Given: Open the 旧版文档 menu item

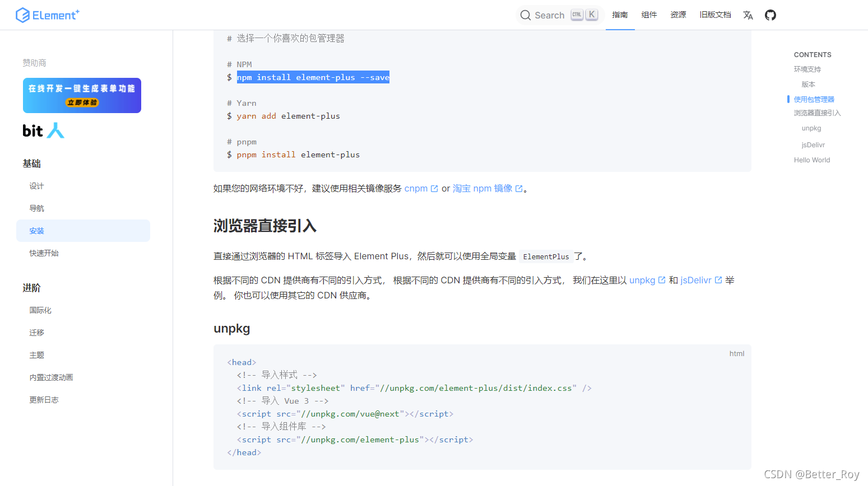Looking at the screenshot, I should pyautogui.click(x=715, y=15).
